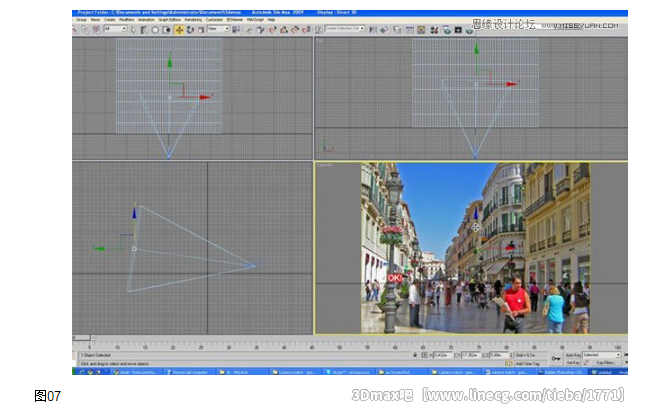Click the Unlink Selection icon
Viewport: 664px width, 414px height.
point(86,30)
